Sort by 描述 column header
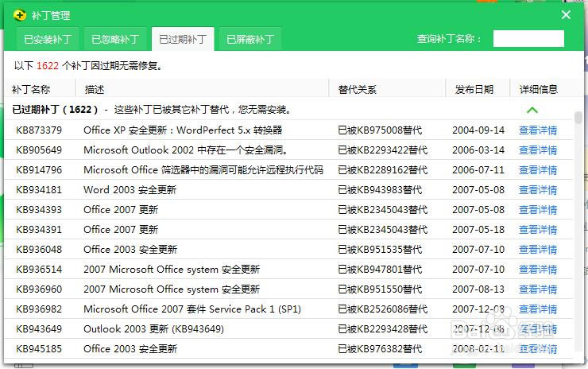The height and width of the screenshot is (369, 588). (95, 89)
